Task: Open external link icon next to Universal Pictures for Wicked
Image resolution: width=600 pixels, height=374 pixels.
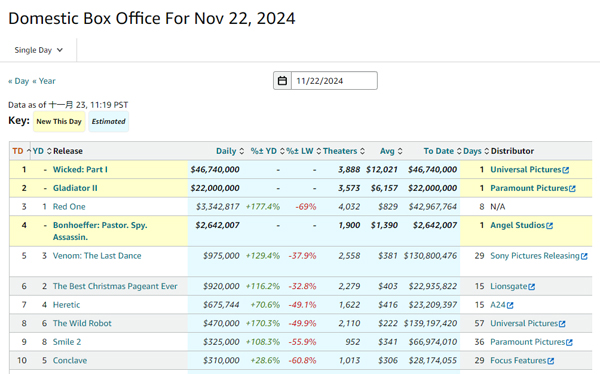Action: (x=566, y=170)
